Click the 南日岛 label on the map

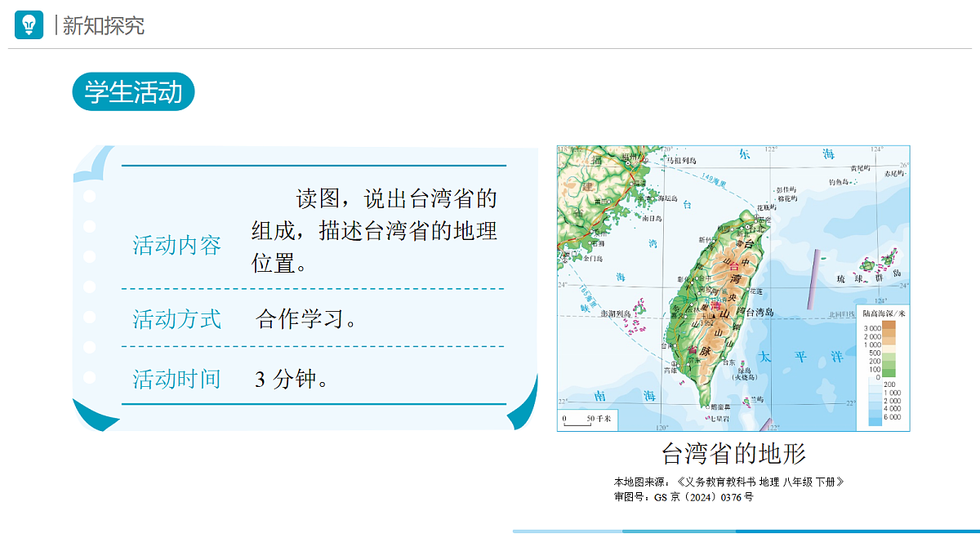pos(651,218)
